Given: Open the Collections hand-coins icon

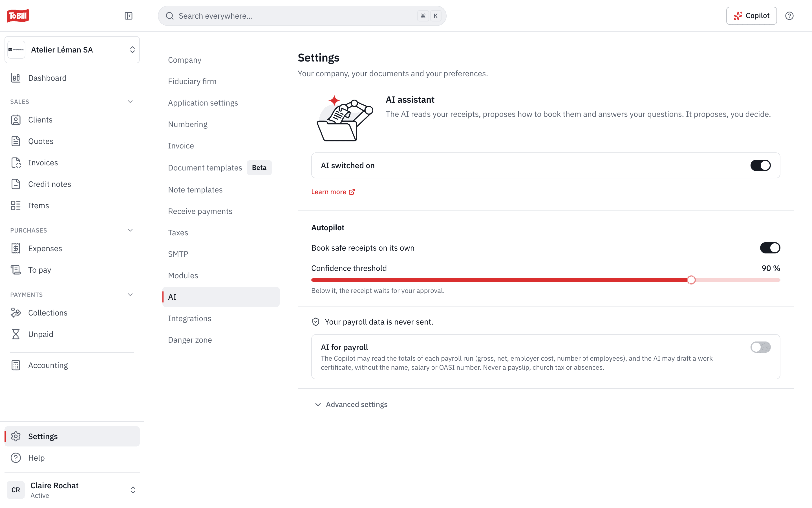Looking at the screenshot, I should 16,313.
